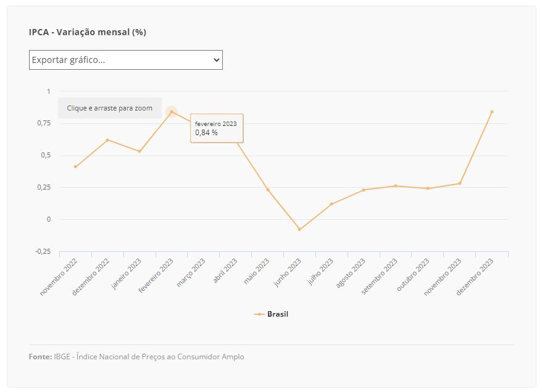Click the x-axis label 'dezembro 2022'
The image size is (542, 392).
[91, 277]
